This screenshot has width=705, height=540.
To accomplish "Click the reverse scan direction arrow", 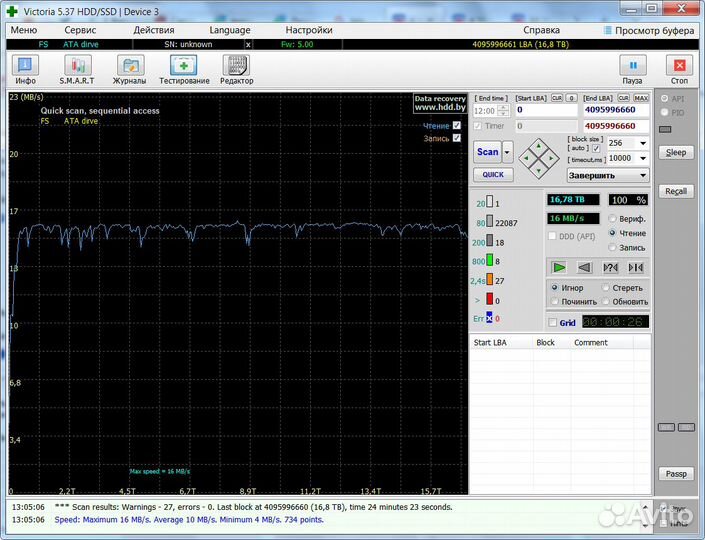I will [584, 267].
